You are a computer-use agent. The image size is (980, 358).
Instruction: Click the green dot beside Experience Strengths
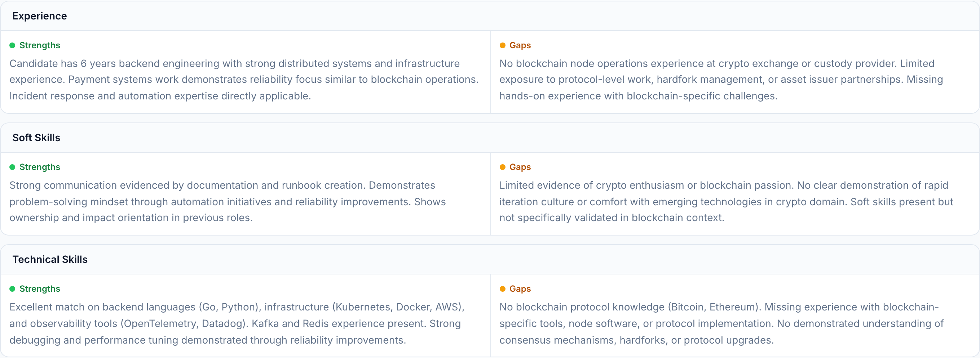pos(12,46)
